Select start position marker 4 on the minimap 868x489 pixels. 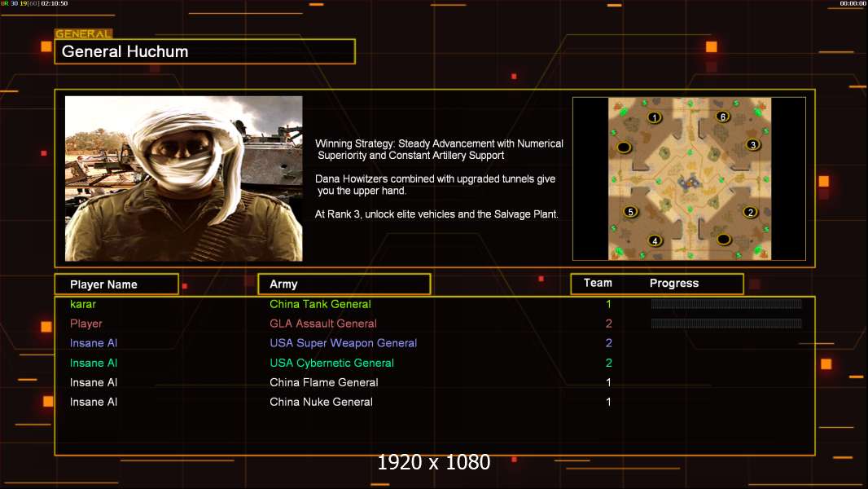tap(655, 241)
